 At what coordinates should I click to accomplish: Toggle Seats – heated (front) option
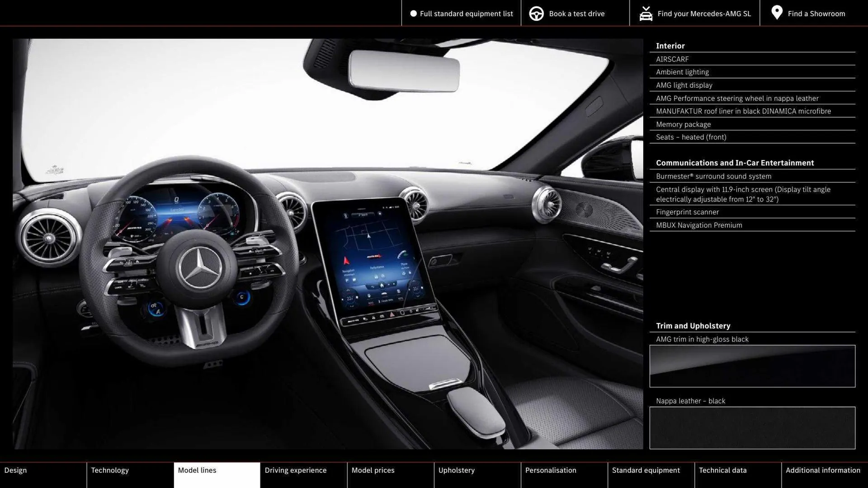[691, 137]
